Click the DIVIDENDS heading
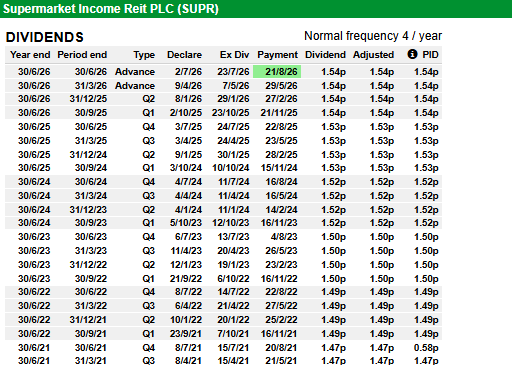 pos(45,37)
